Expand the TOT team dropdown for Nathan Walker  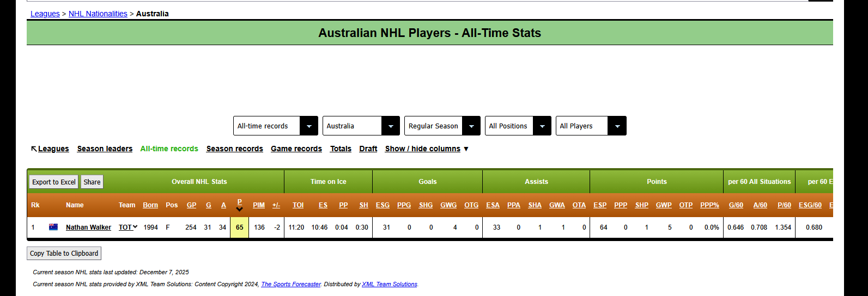click(128, 227)
